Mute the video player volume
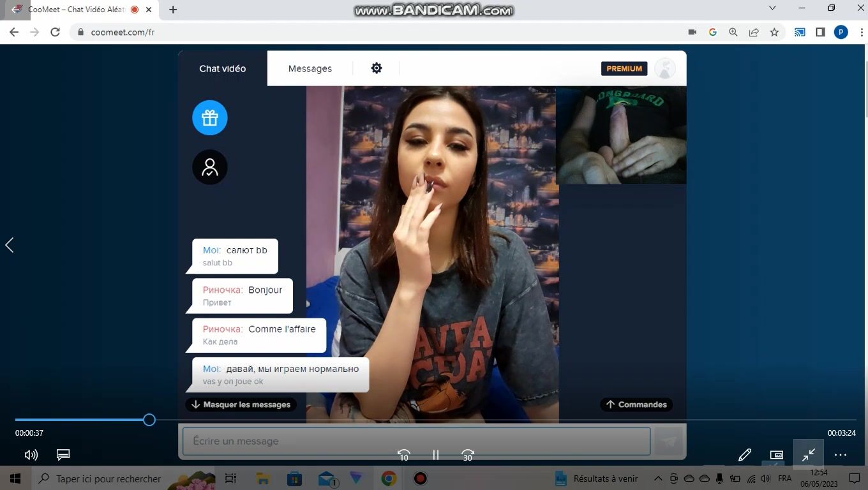This screenshot has height=490, width=868. [31, 455]
